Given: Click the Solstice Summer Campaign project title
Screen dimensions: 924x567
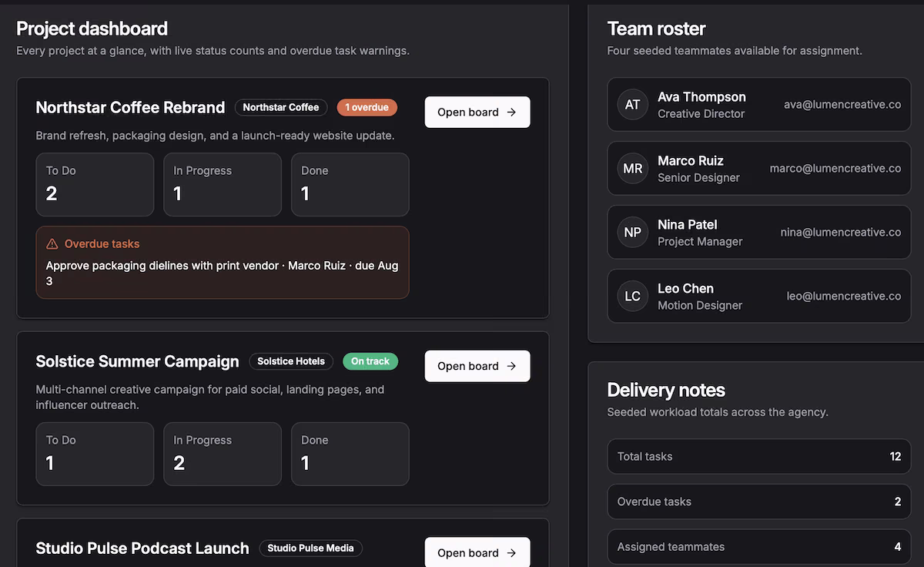Looking at the screenshot, I should [x=137, y=361].
